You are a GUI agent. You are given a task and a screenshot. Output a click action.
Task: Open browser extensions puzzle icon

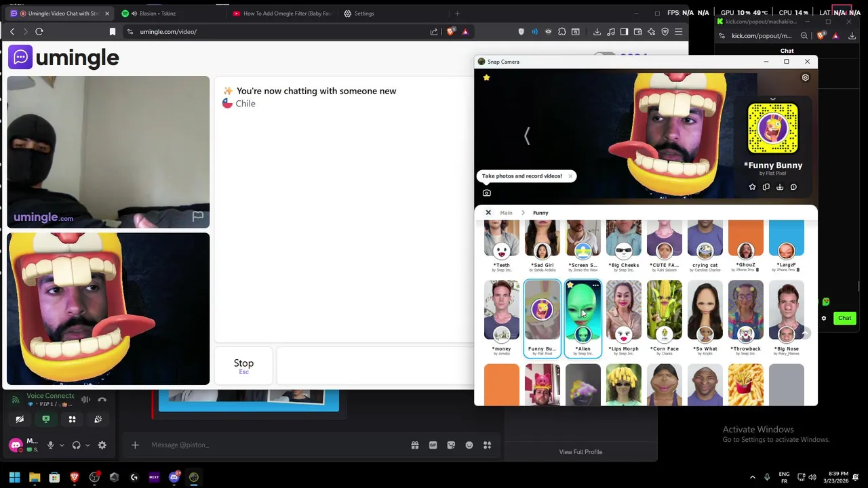click(x=561, y=31)
